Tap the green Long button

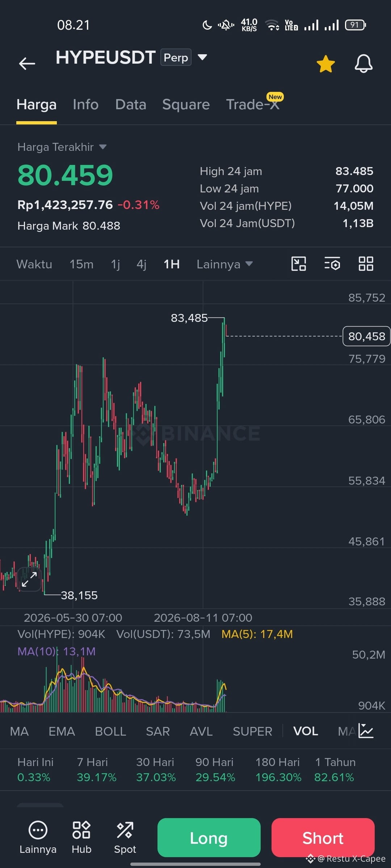click(209, 838)
